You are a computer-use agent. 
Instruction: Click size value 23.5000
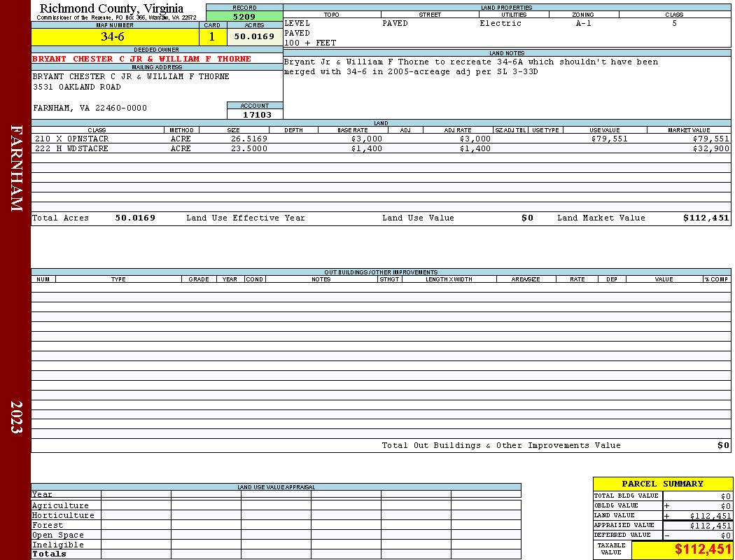tap(249, 149)
